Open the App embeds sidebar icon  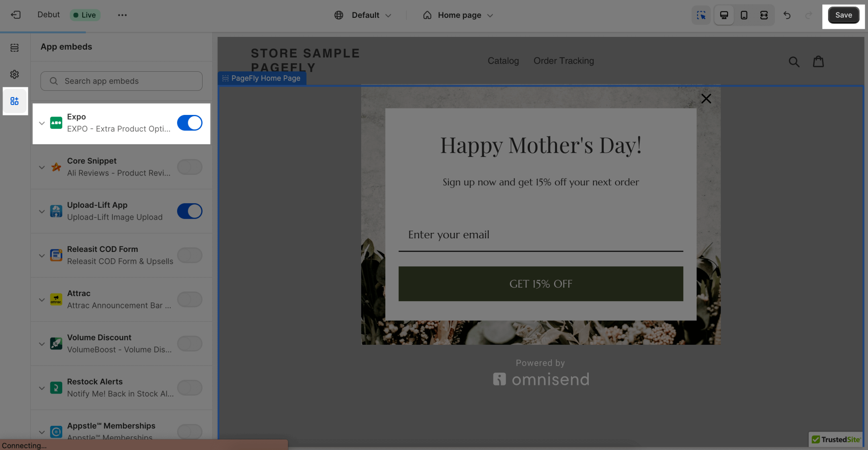pyautogui.click(x=15, y=101)
